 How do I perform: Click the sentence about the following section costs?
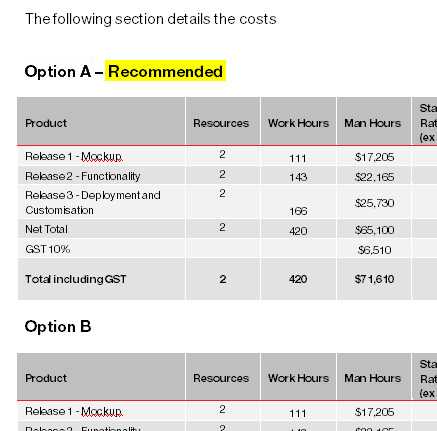[151, 19]
